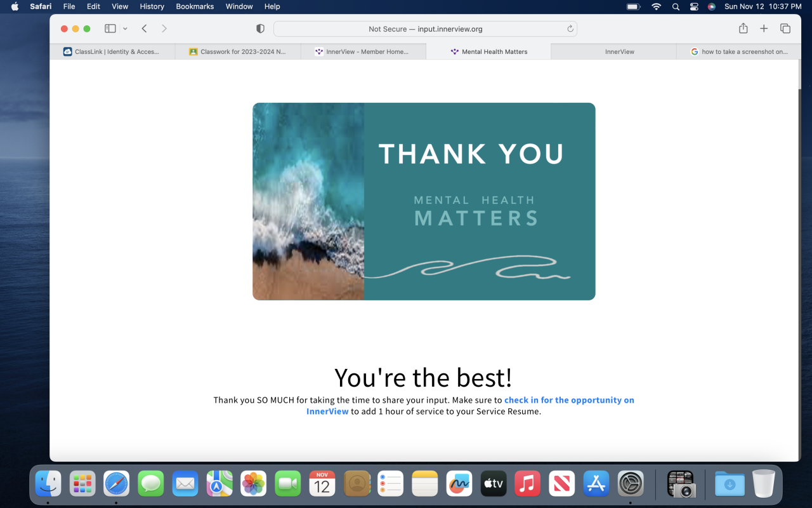The width and height of the screenshot is (812, 508).
Task: Open Apple TV from the Dock
Action: pyautogui.click(x=494, y=484)
